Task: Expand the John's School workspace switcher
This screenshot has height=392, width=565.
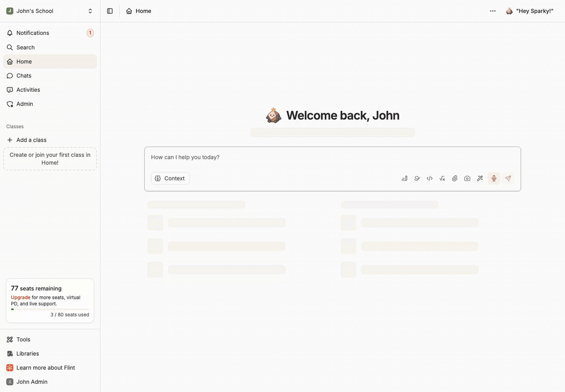Action: coord(50,11)
